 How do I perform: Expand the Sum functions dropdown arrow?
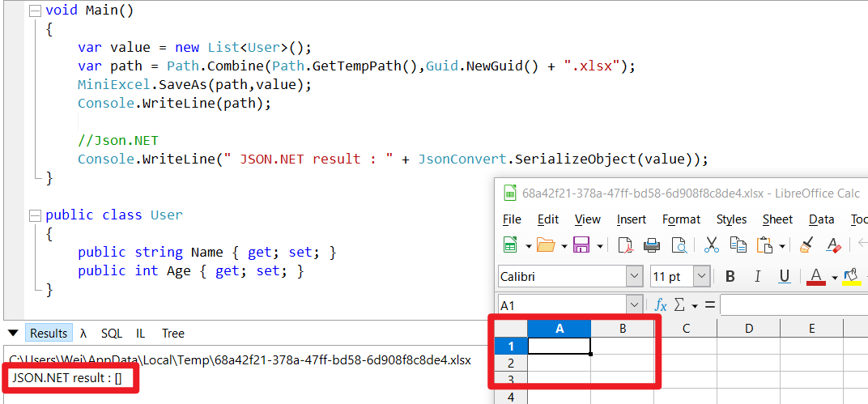pos(694,305)
